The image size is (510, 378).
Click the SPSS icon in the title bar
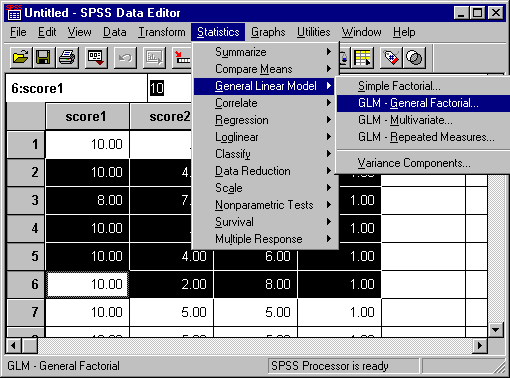click(x=14, y=13)
